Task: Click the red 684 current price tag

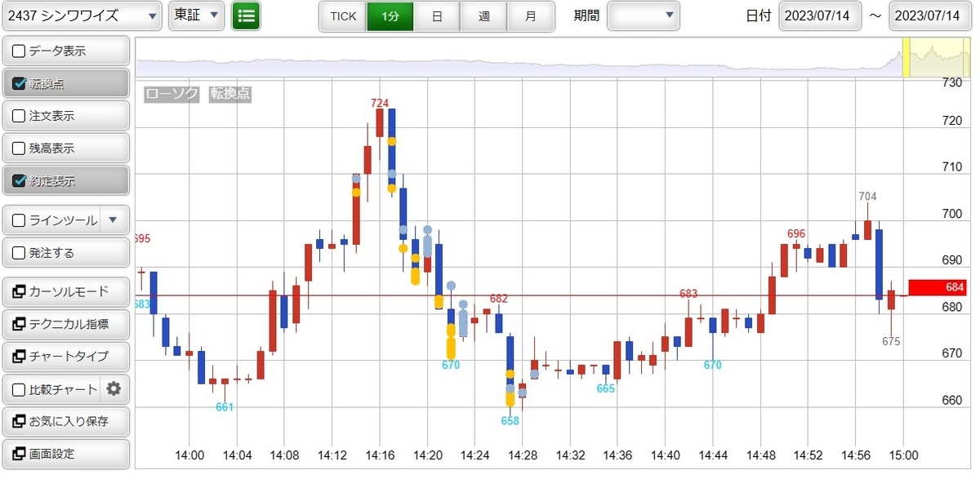Action: click(938, 287)
